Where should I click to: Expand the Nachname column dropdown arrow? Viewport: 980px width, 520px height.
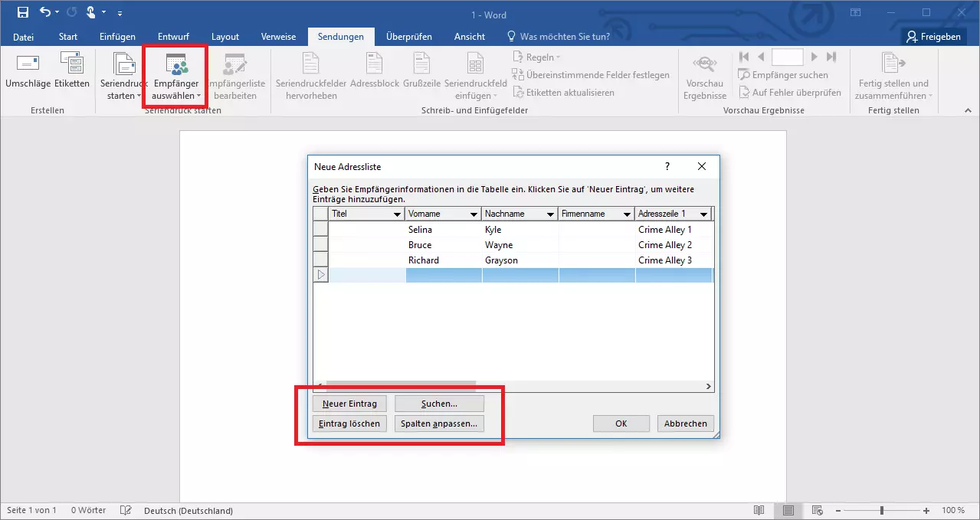pyautogui.click(x=551, y=214)
